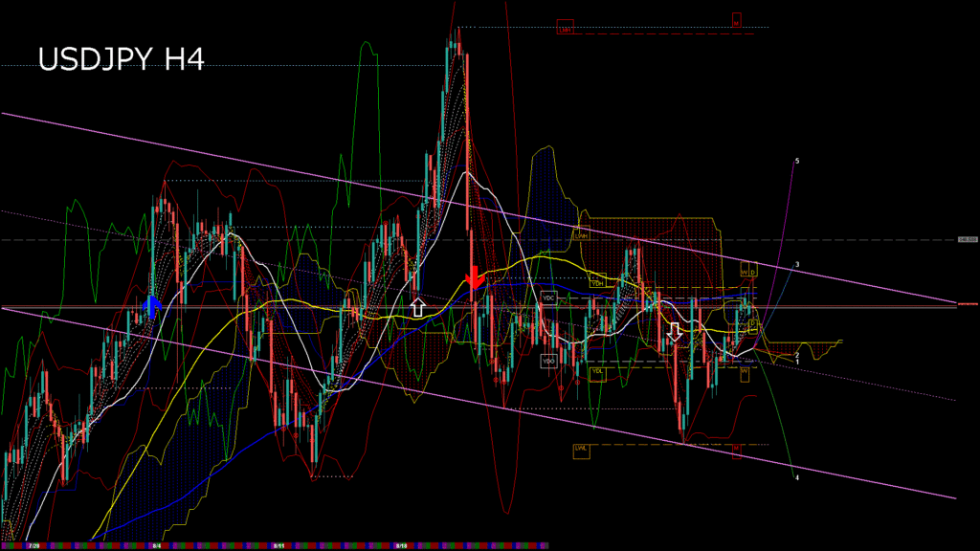This screenshot has height=551, width=980.
Task: Select the white down arrow outline marker
Action: [x=674, y=331]
